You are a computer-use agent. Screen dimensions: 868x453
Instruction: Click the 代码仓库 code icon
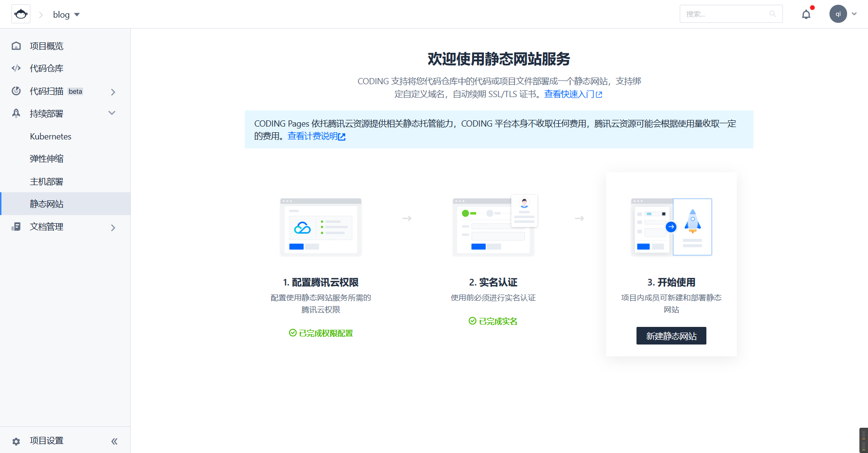click(16, 69)
